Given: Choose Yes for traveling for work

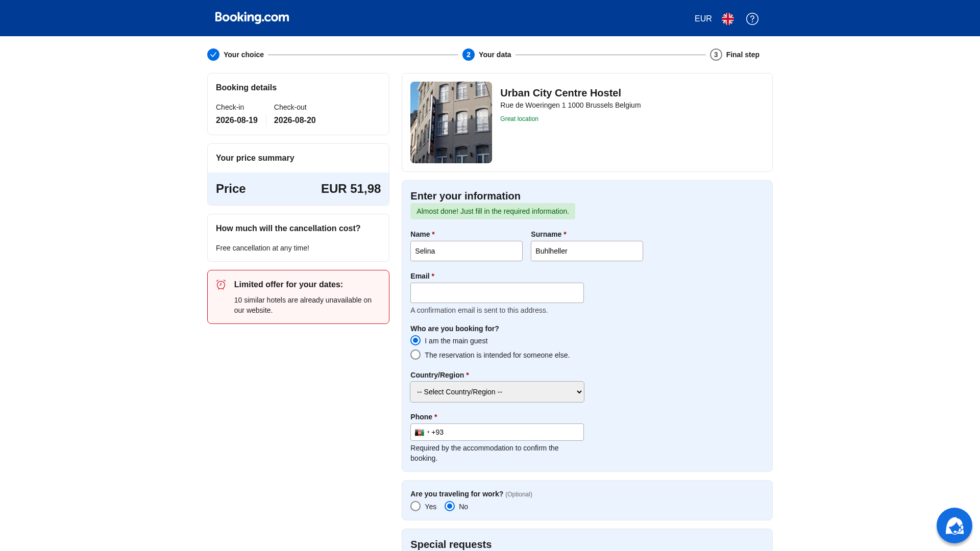Looking at the screenshot, I should coord(415,506).
